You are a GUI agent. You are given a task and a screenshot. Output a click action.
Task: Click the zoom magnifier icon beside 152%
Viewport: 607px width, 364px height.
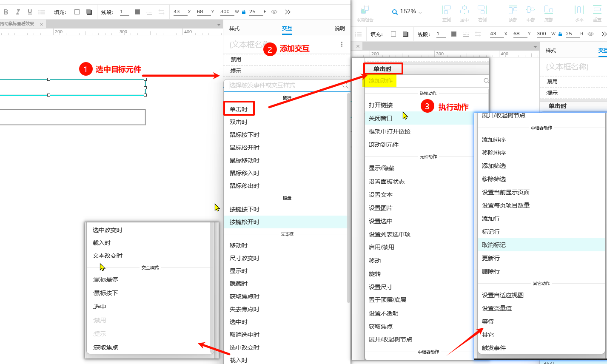coord(395,12)
